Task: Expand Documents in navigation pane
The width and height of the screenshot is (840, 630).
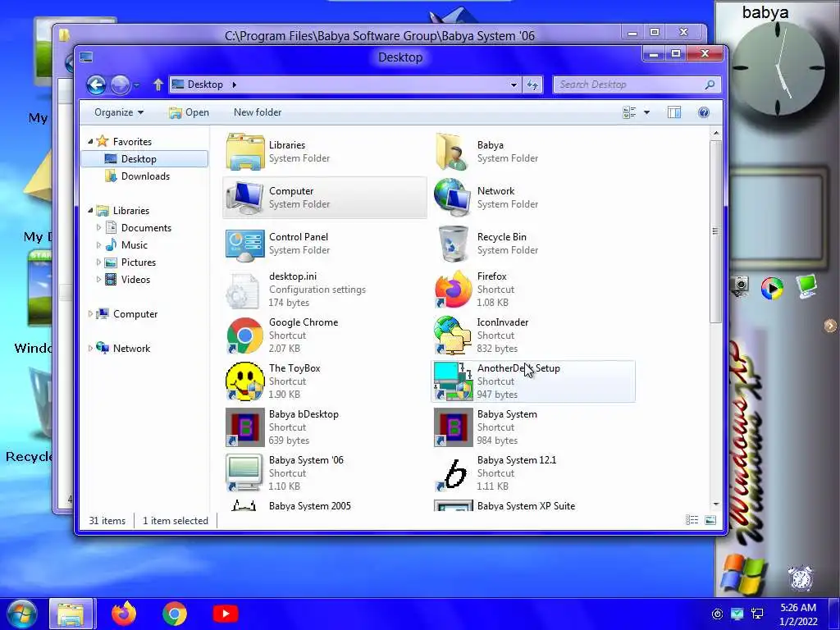Action: pyautogui.click(x=98, y=228)
